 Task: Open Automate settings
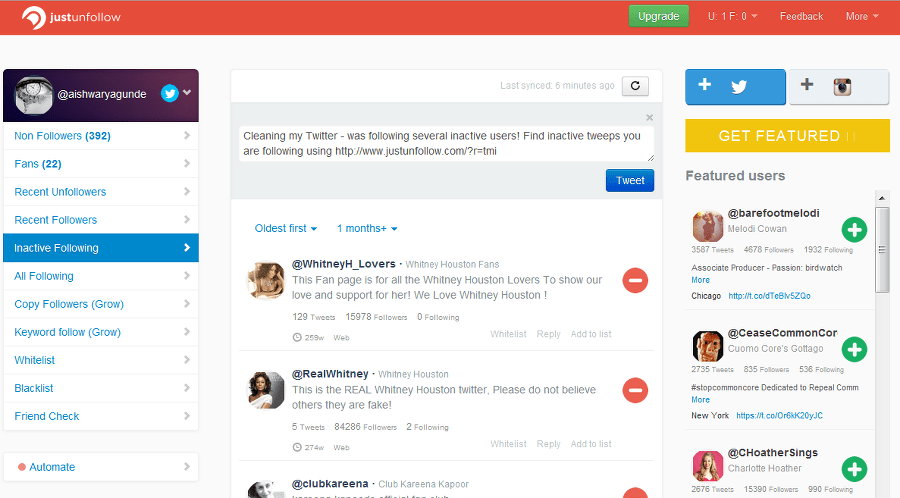101,467
